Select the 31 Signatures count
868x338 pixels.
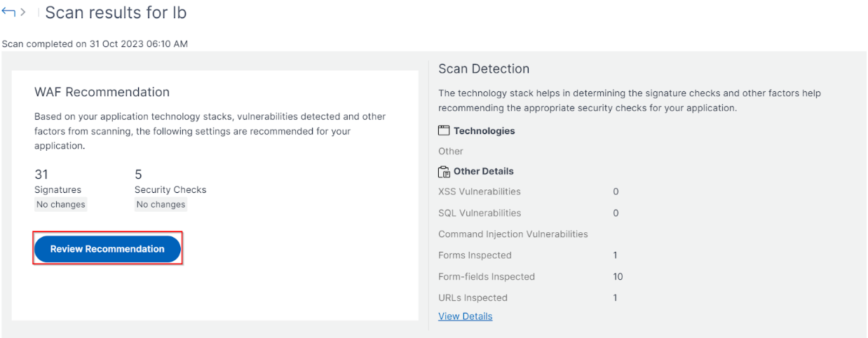[41, 175]
